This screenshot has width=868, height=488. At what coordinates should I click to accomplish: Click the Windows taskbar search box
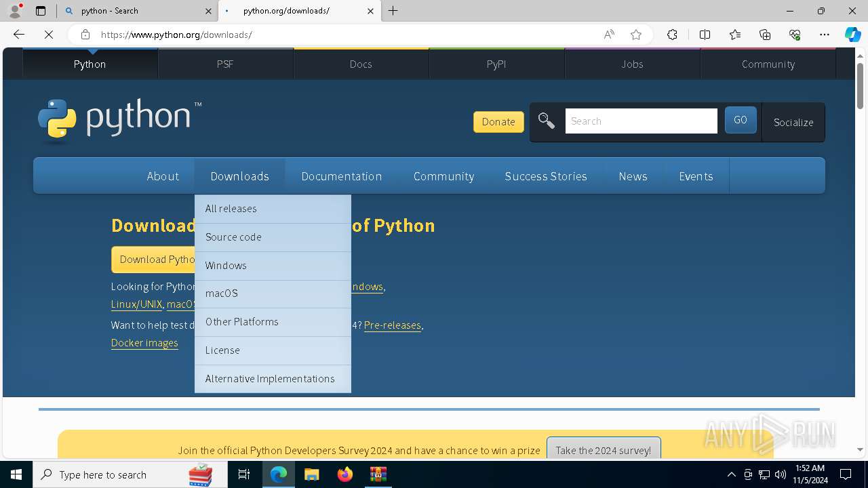(x=130, y=474)
